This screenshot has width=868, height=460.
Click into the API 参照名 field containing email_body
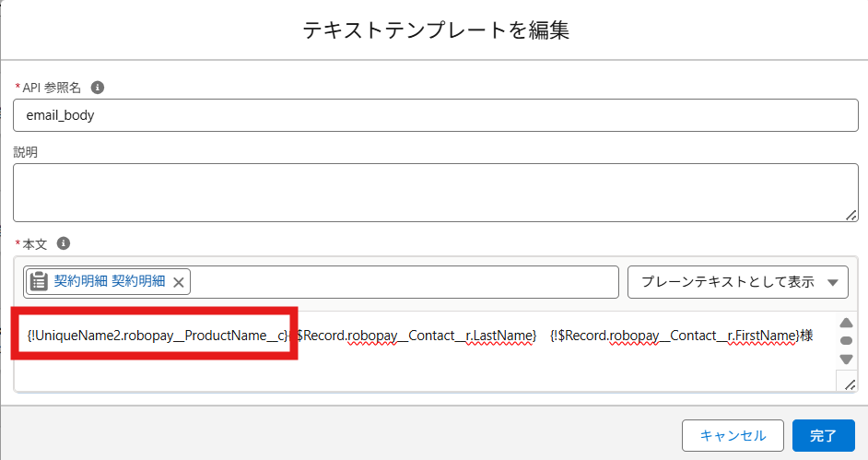(435, 116)
